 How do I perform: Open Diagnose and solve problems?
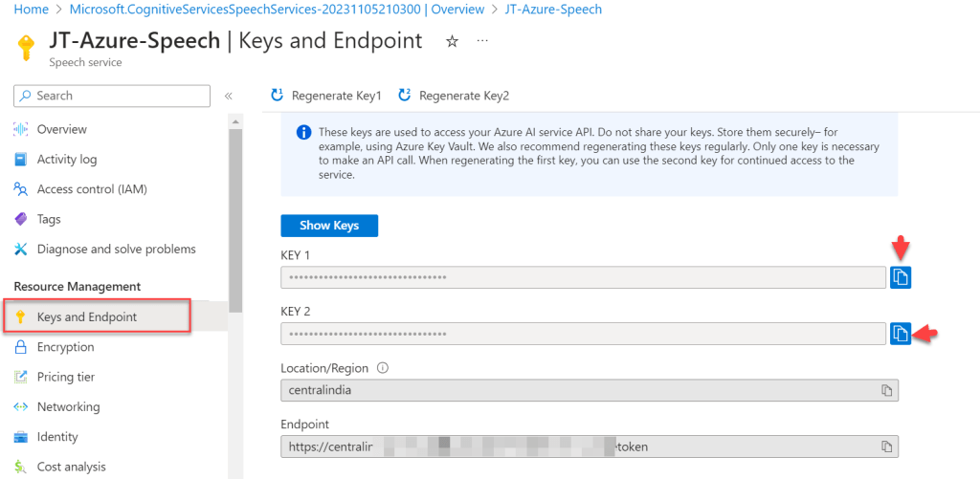click(x=116, y=250)
